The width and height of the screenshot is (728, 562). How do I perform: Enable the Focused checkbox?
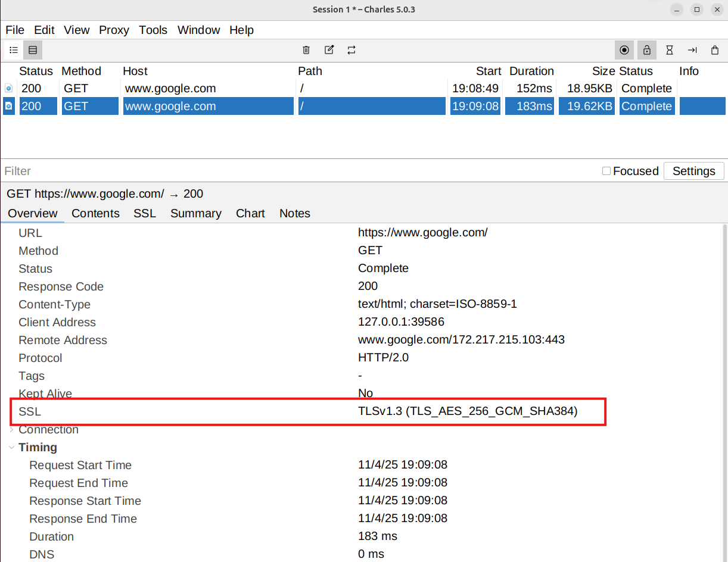tap(606, 171)
